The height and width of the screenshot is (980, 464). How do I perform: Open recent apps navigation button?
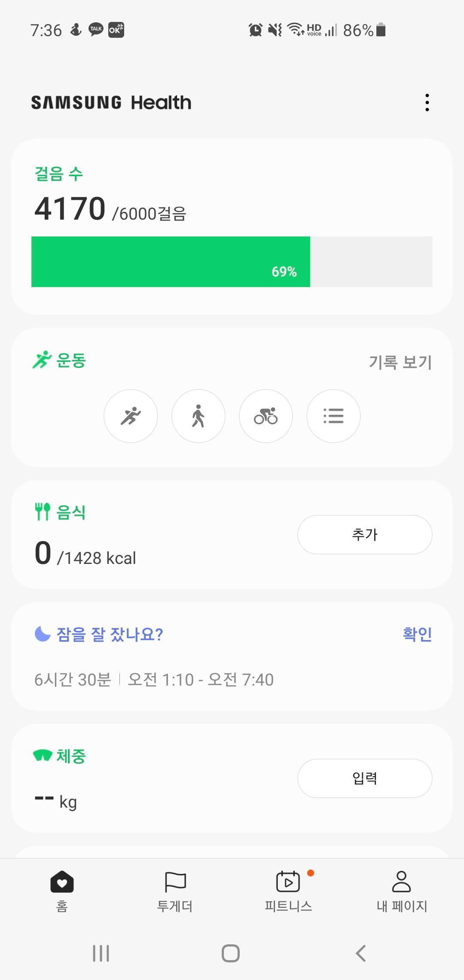point(101,953)
